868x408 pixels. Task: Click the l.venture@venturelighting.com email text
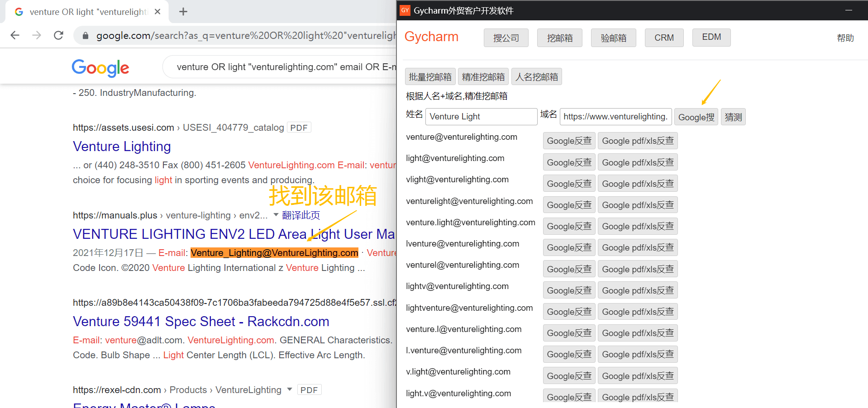click(463, 351)
